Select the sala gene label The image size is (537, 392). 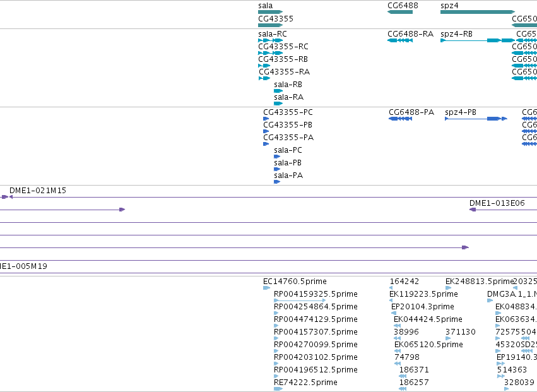[x=266, y=6]
